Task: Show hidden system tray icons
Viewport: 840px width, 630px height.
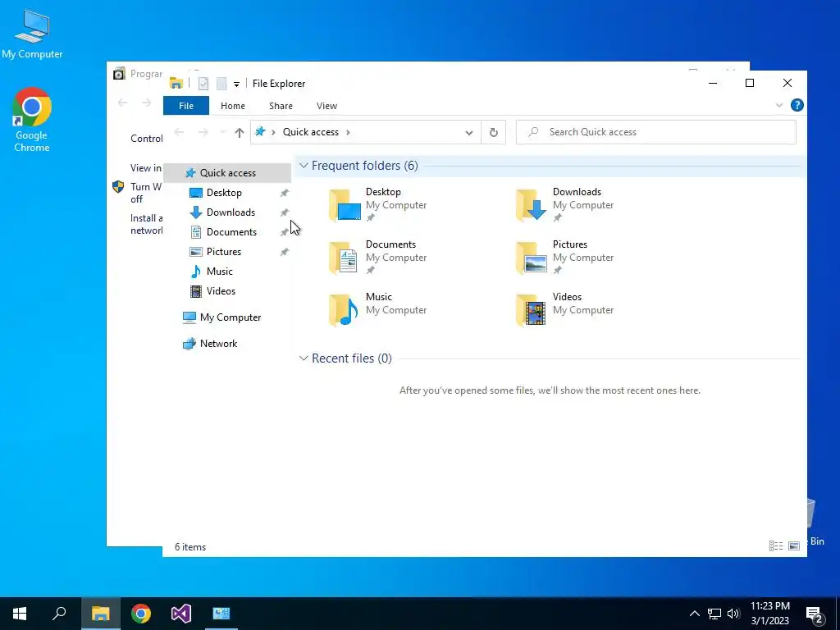Action: click(694, 614)
